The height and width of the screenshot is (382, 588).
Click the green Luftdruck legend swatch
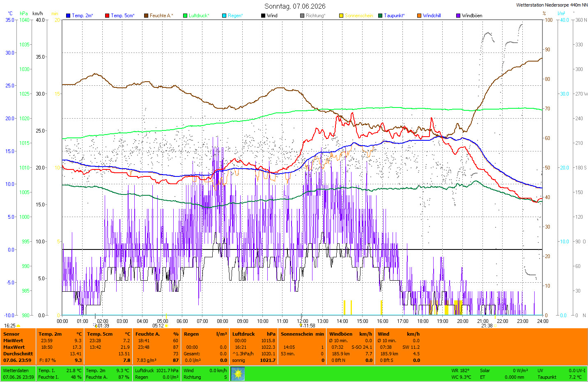pyautogui.click(x=185, y=16)
